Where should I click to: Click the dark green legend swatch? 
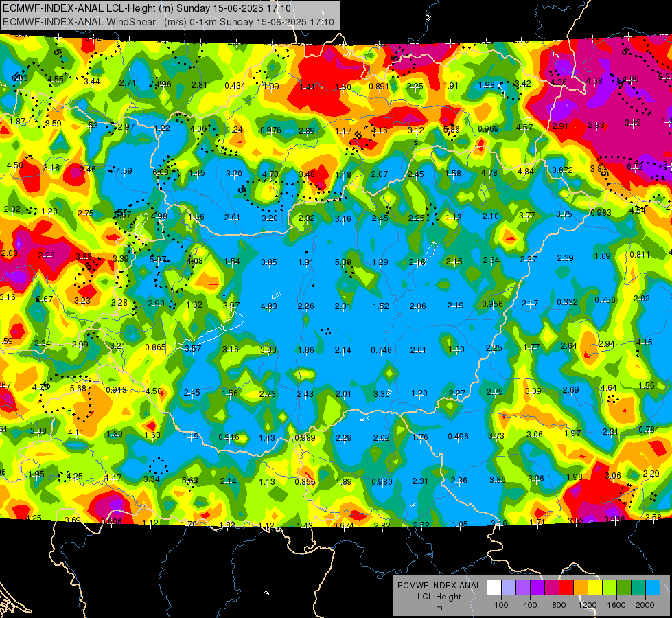(623, 588)
